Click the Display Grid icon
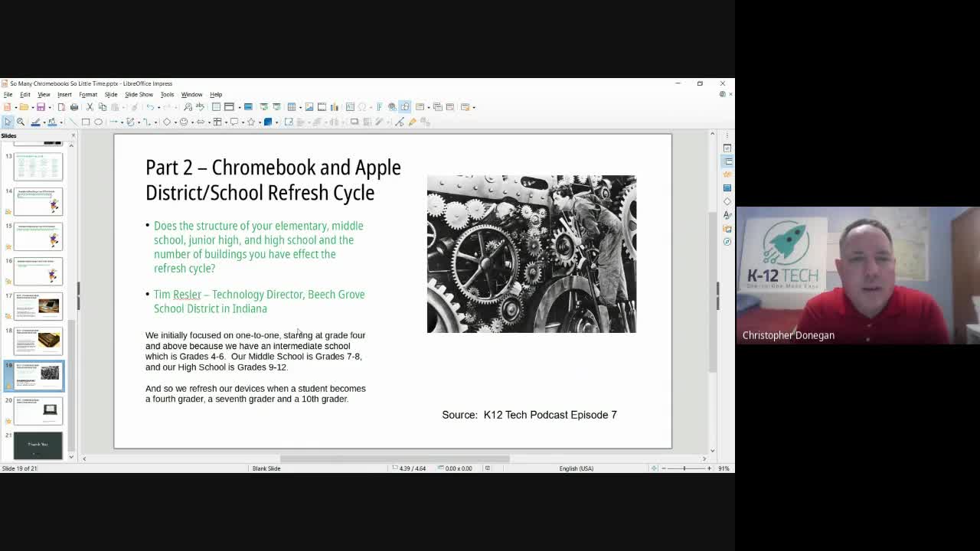 coord(216,107)
